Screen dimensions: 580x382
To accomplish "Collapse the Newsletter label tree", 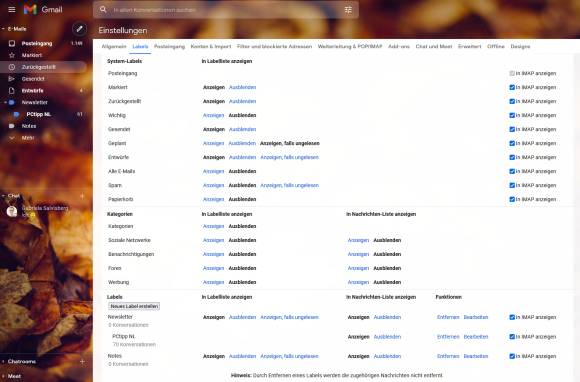I will coord(5,102).
